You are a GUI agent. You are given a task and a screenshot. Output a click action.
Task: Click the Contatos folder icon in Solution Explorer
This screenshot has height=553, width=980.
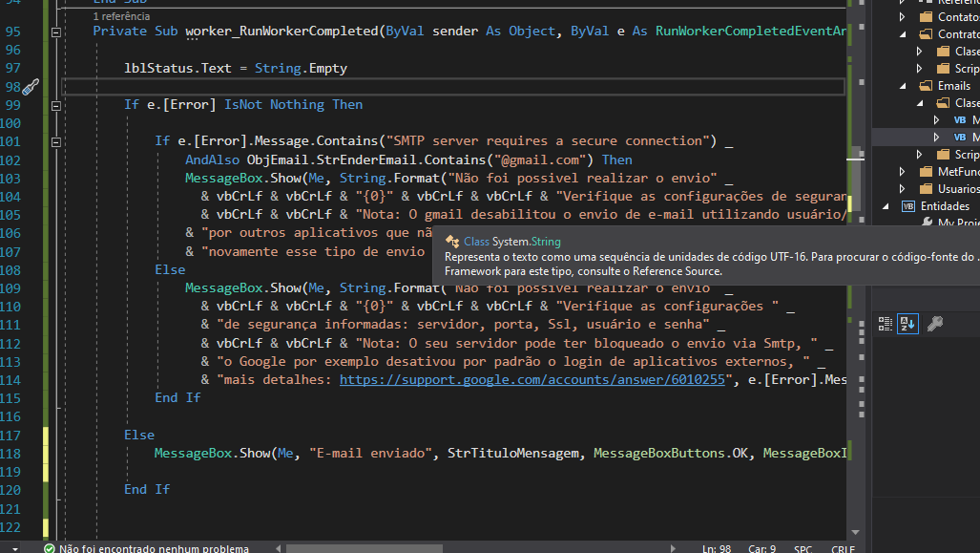(927, 17)
